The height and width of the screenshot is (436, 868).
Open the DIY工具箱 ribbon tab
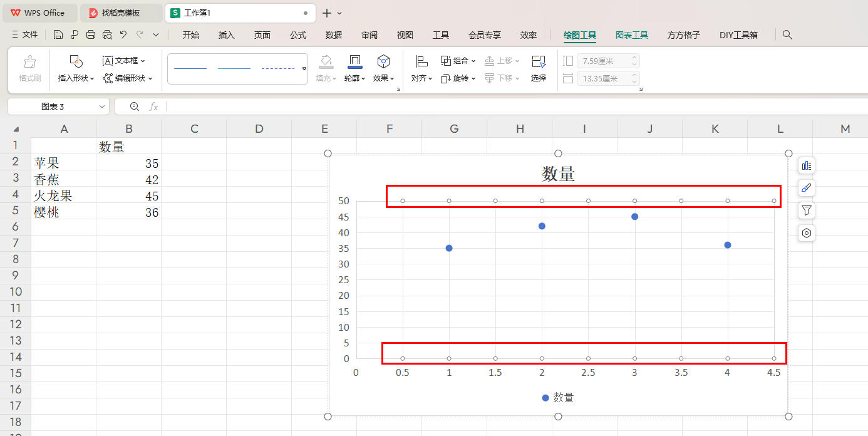coord(739,35)
